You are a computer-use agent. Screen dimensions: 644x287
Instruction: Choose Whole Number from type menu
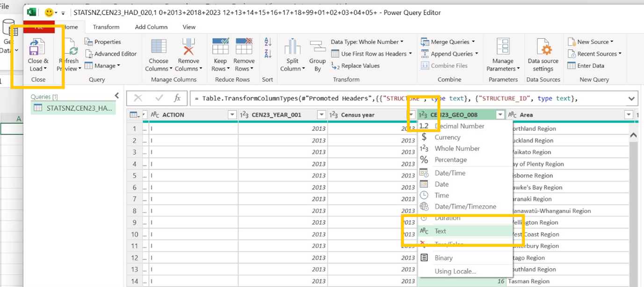pyautogui.click(x=457, y=149)
